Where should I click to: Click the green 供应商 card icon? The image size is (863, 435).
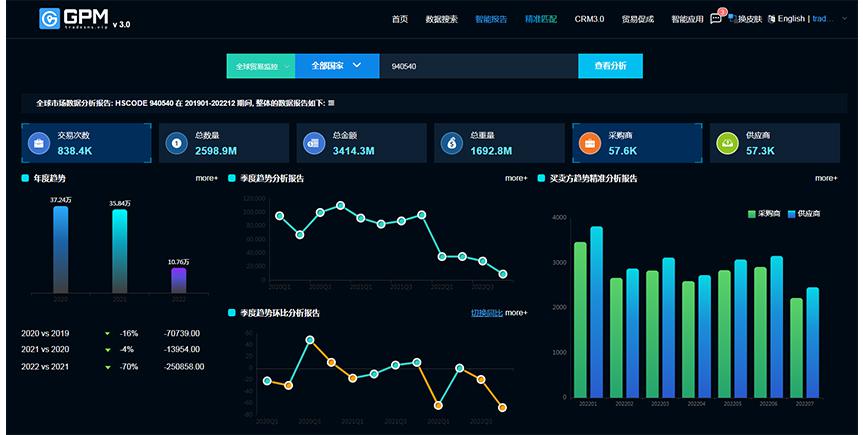coord(726,143)
